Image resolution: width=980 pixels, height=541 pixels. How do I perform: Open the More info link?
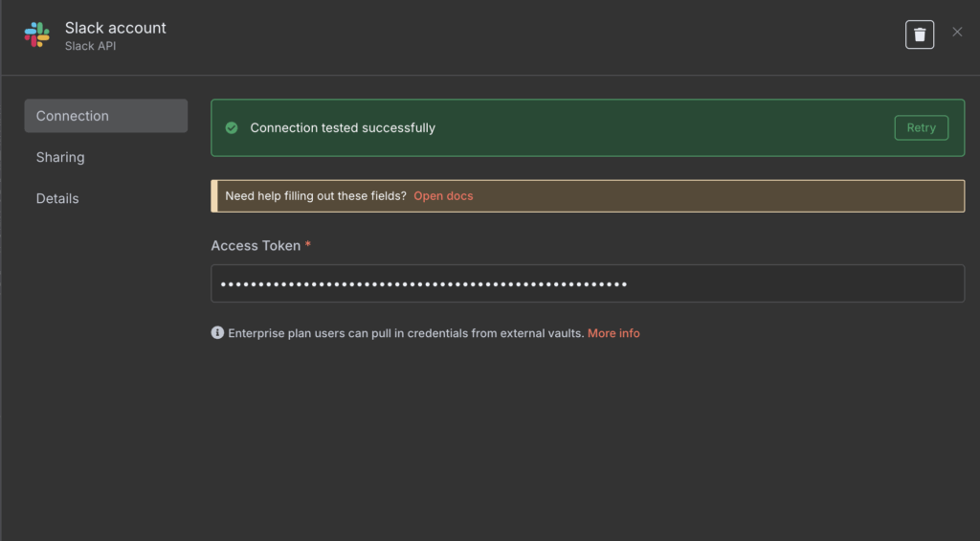coord(613,333)
